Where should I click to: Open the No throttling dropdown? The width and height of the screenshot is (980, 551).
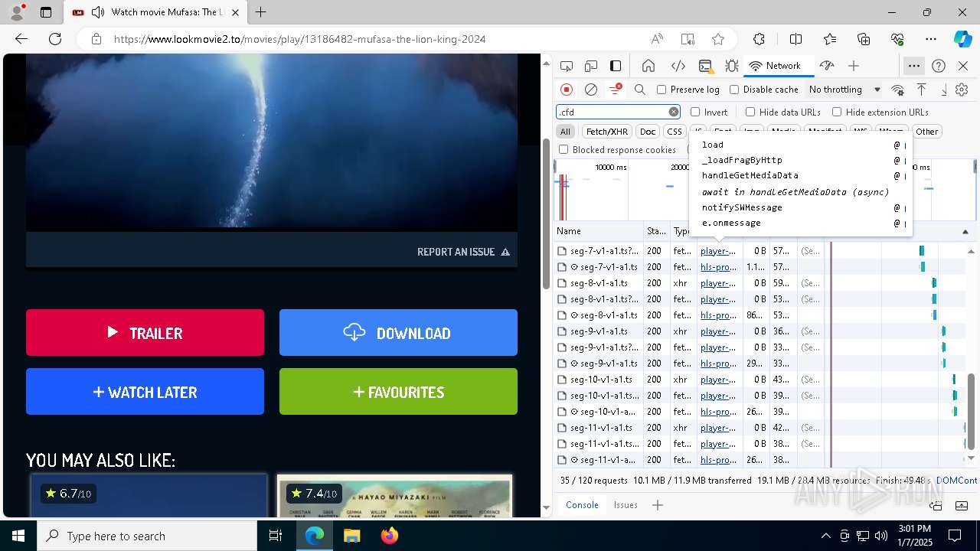pyautogui.click(x=844, y=90)
